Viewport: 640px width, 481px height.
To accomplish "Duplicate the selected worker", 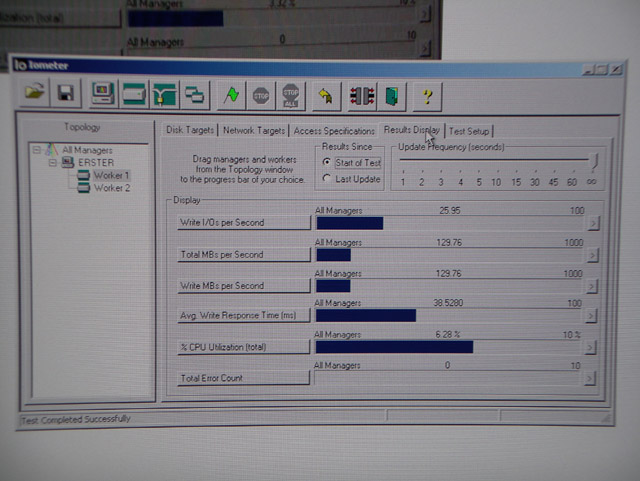I will pos(194,96).
